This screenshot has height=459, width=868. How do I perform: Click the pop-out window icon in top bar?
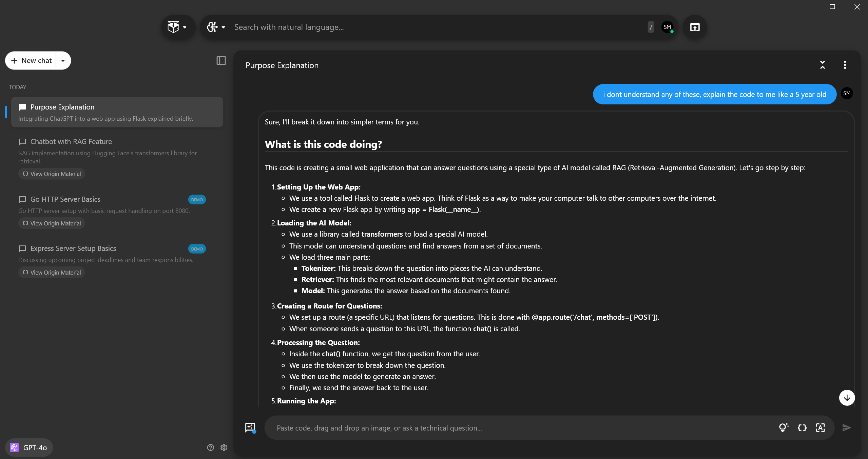click(x=695, y=27)
